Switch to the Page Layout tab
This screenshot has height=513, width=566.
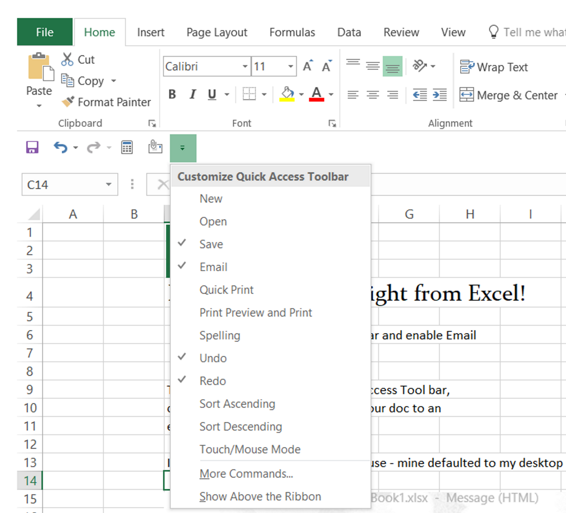[x=217, y=32]
